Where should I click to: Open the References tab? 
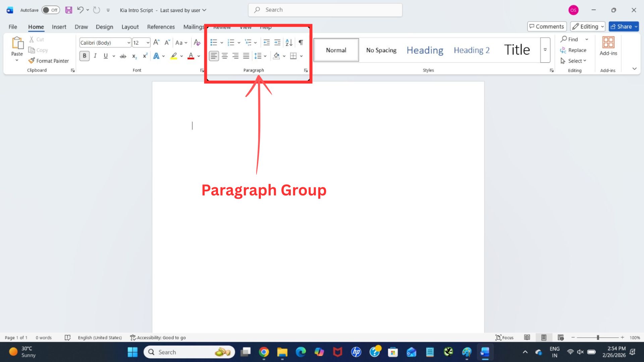[x=161, y=27]
